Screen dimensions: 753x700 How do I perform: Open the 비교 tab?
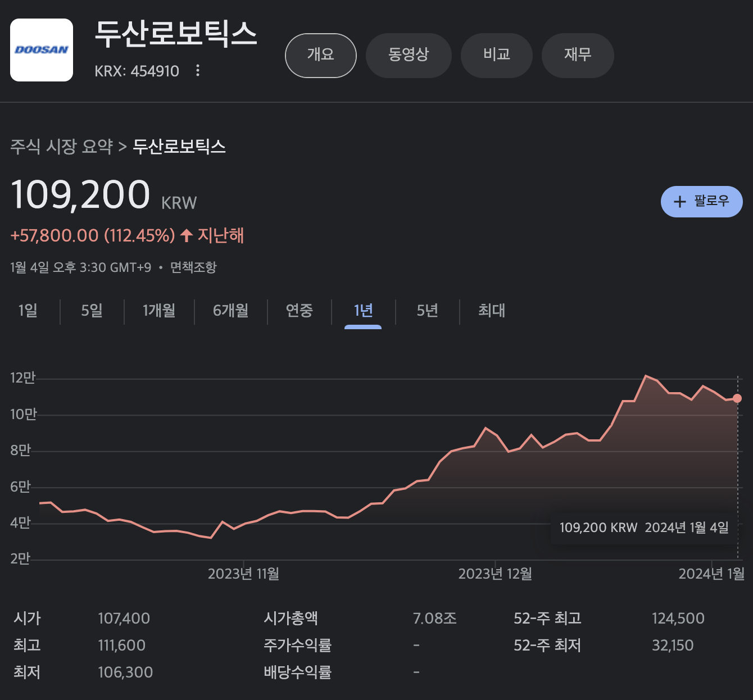pyautogui.click(x=497, y=56)
